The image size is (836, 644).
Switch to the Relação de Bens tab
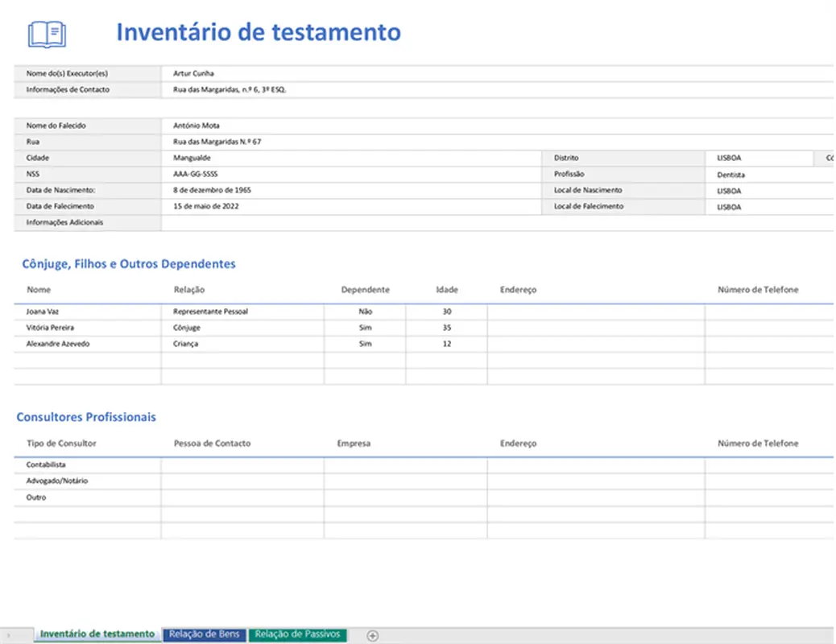point(204,634)
